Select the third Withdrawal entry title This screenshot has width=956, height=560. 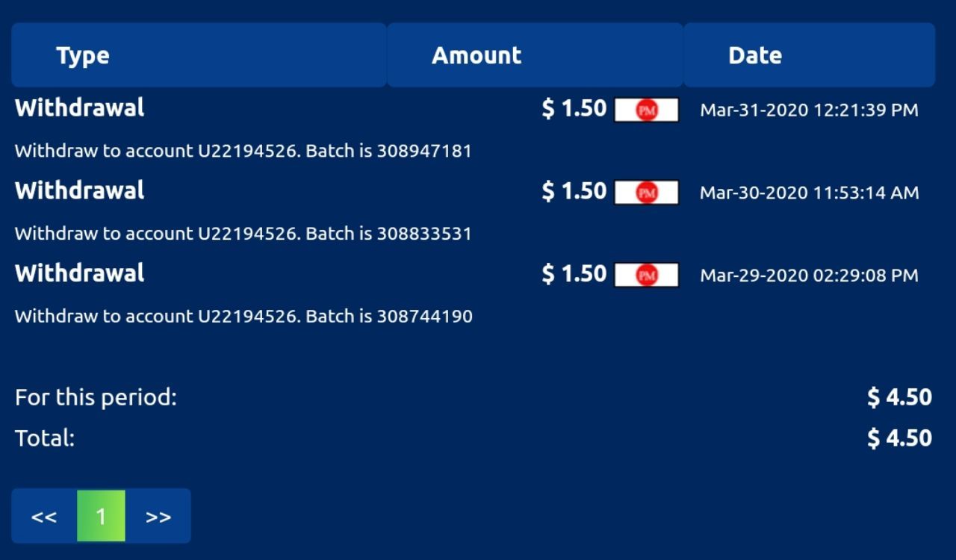tap(80, 273)
